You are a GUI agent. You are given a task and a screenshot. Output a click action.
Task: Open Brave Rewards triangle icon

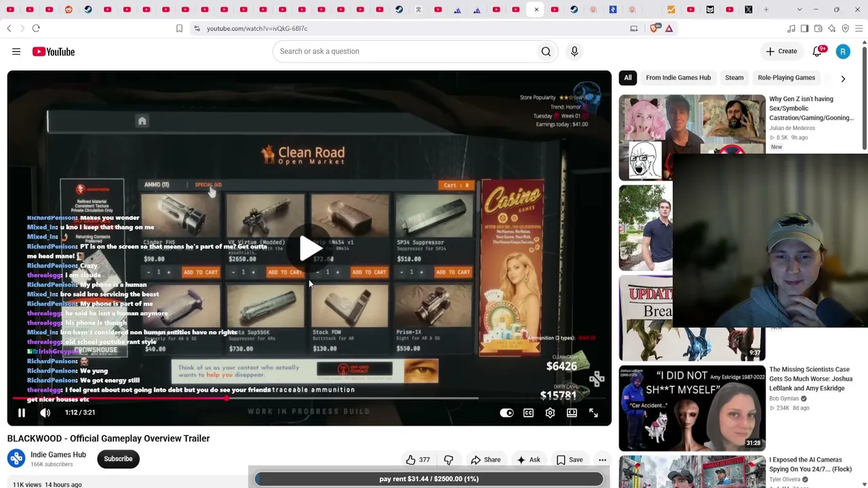[669, 28]
